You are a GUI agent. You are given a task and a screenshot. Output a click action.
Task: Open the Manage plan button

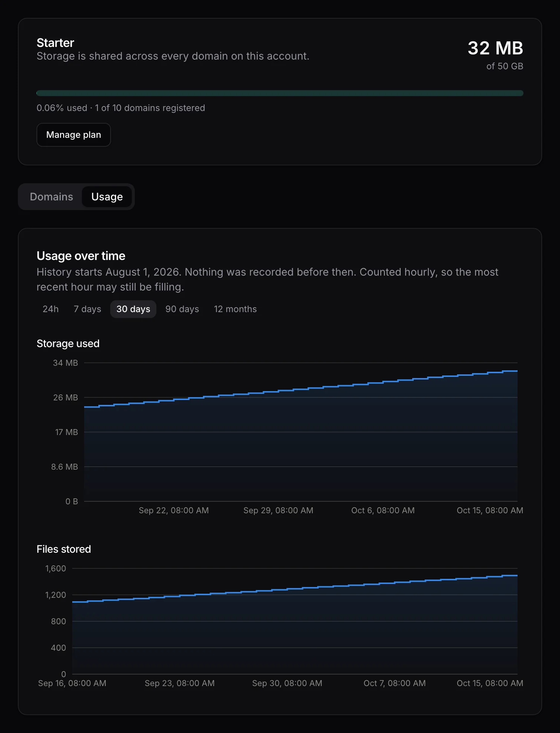[x=74, y=135]
